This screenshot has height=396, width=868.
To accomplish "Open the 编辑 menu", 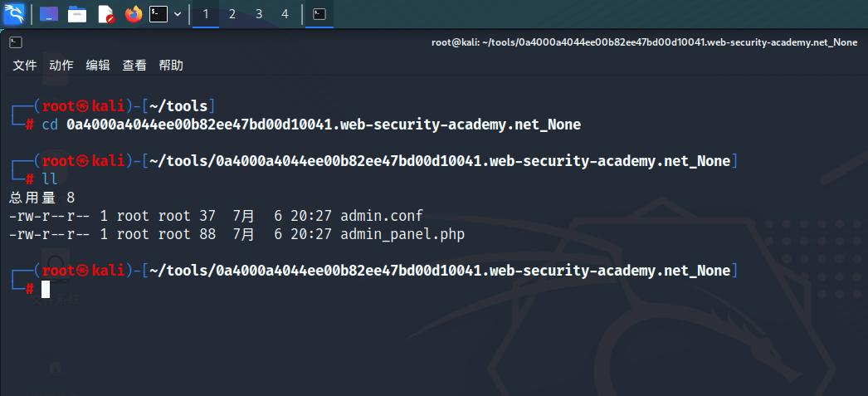I will pos(98,65).
